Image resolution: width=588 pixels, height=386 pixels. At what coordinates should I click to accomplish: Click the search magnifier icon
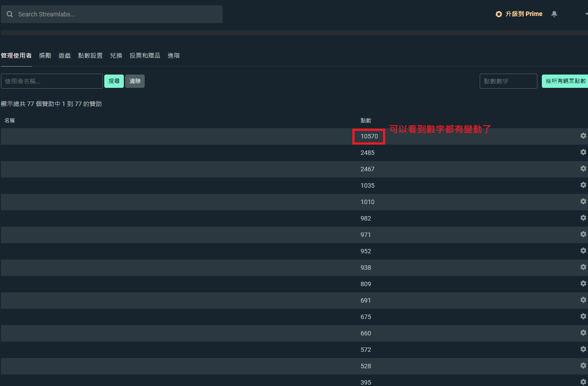coord(10,14)
